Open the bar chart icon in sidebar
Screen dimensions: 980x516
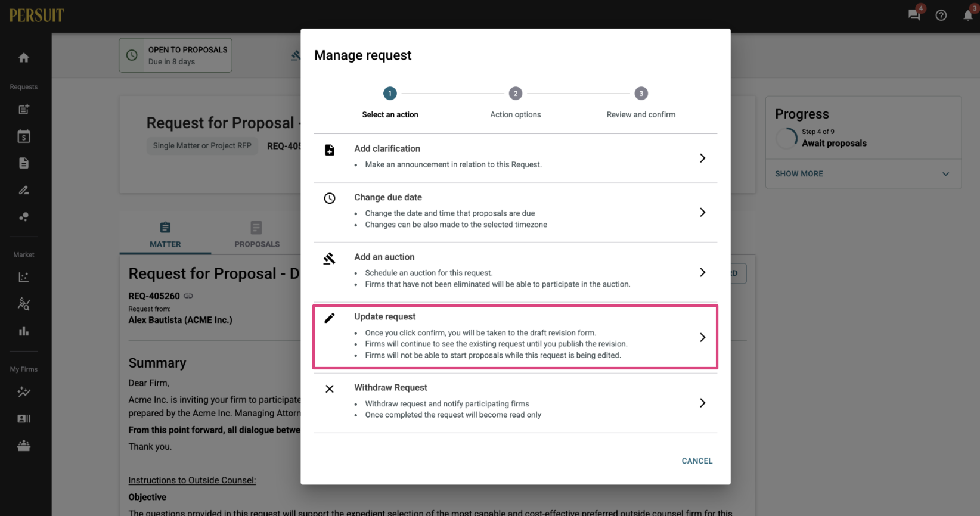(24, 331)
